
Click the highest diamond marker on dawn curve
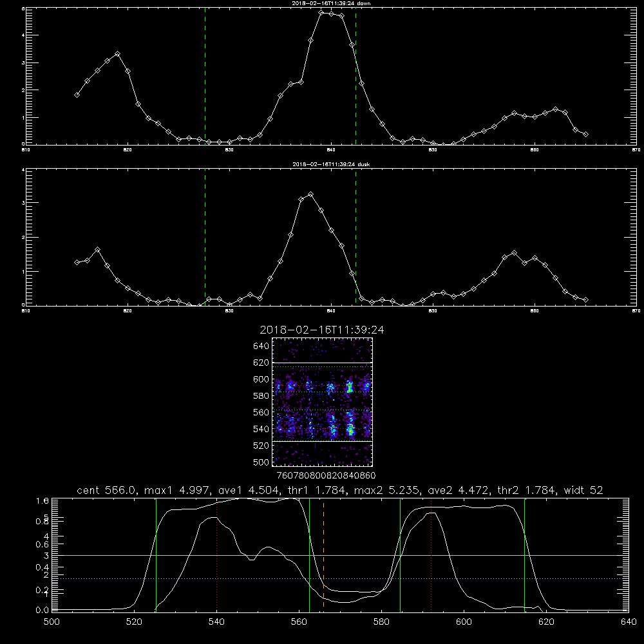pos(321,13)
